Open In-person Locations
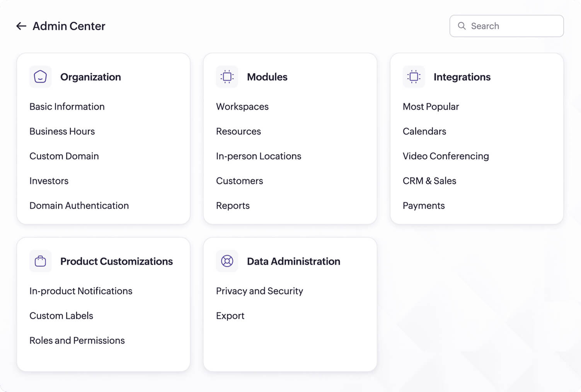 259,156
